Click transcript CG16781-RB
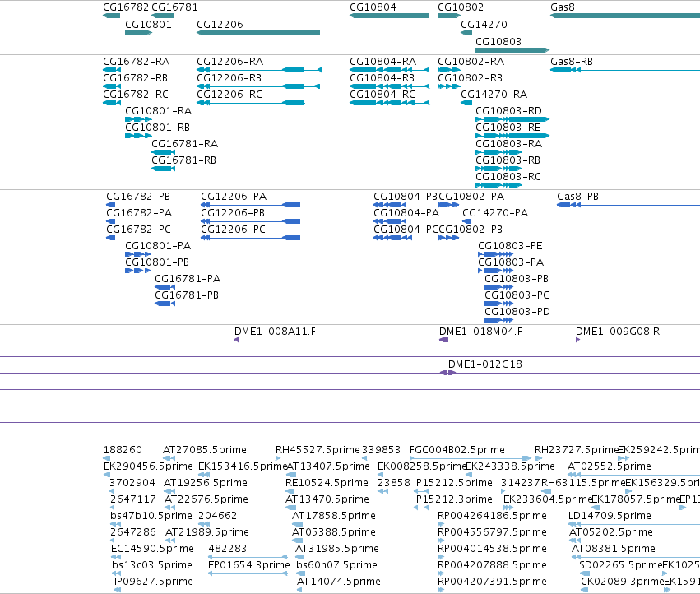Screen dimensions: 700x594 pos(184,160)
